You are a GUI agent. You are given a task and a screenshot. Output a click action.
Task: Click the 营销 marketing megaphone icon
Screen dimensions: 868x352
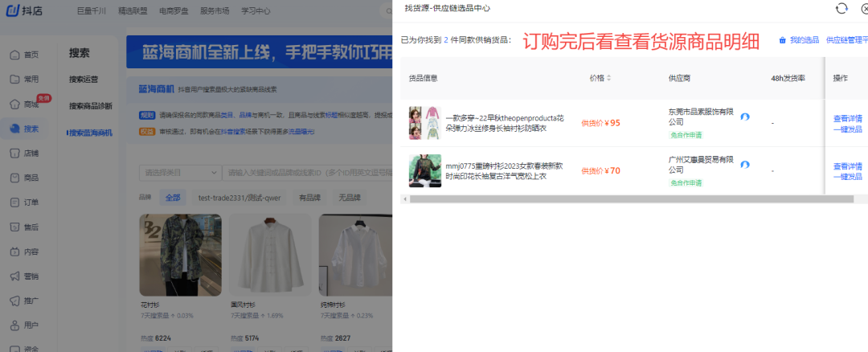pos(14,276)
